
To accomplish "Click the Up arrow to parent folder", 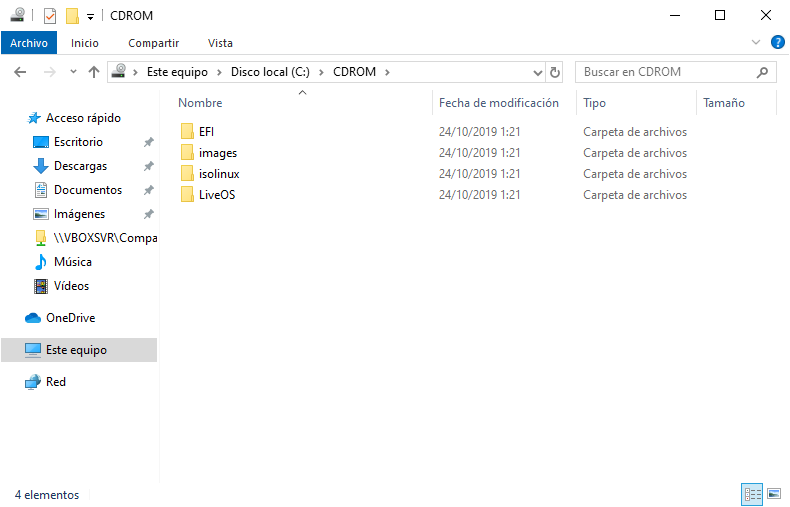I will [x=94, y=72].
